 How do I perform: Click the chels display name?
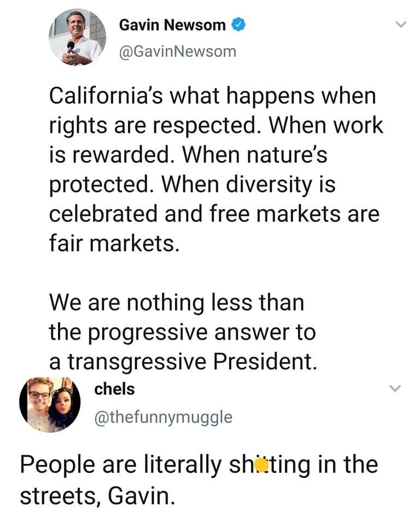point(114,389)
